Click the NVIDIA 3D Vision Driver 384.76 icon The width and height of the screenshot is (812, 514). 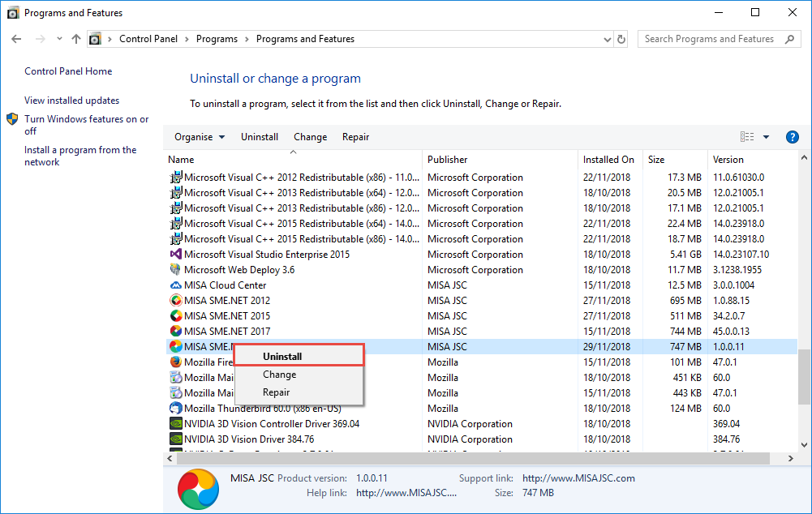(x=176, y=439)
